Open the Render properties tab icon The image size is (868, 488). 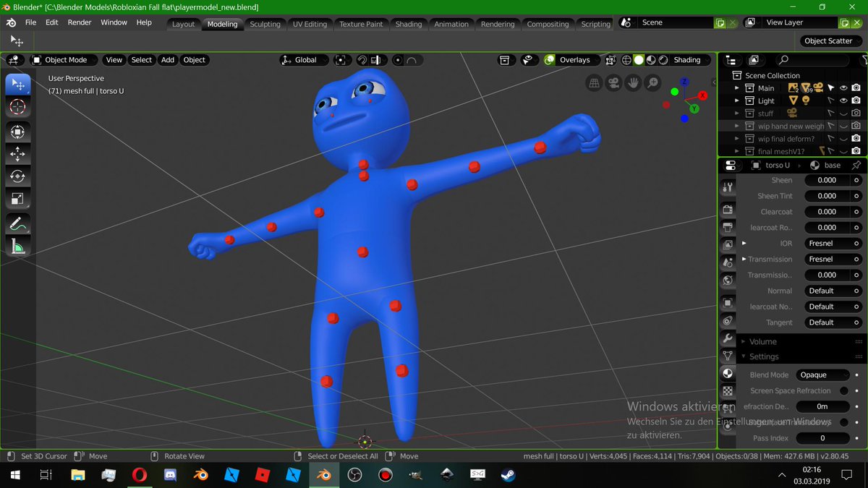[728, 209]
